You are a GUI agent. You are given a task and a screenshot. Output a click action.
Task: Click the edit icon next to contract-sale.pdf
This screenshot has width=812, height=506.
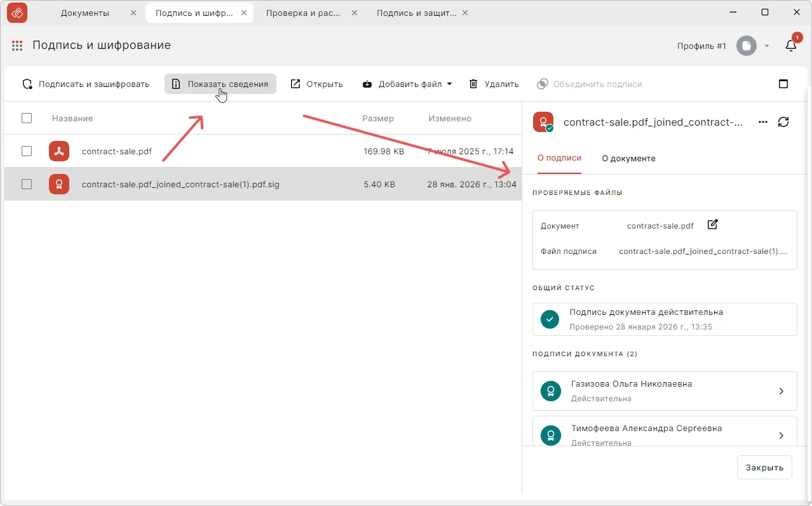pyautogui.click(x=712, y=225)
